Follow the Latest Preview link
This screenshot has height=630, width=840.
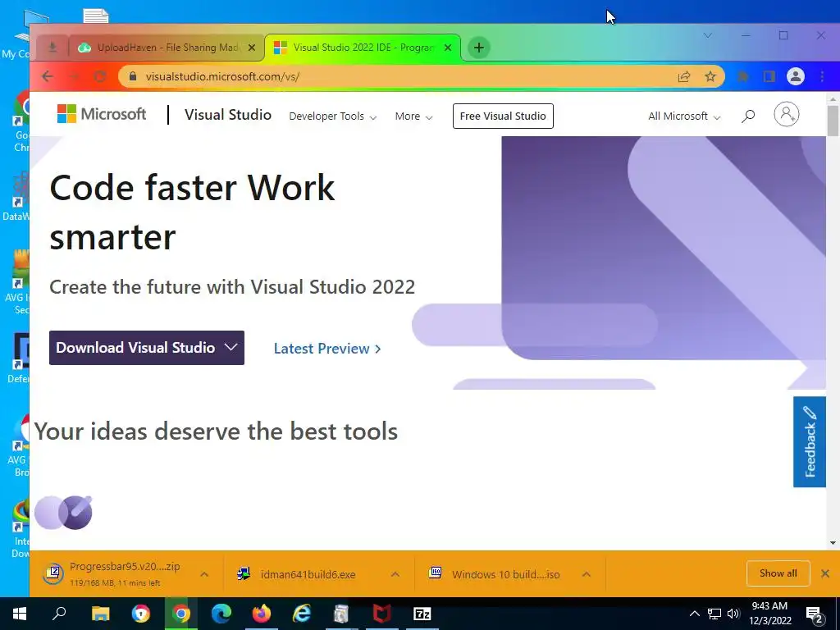(x=327, y=349)
